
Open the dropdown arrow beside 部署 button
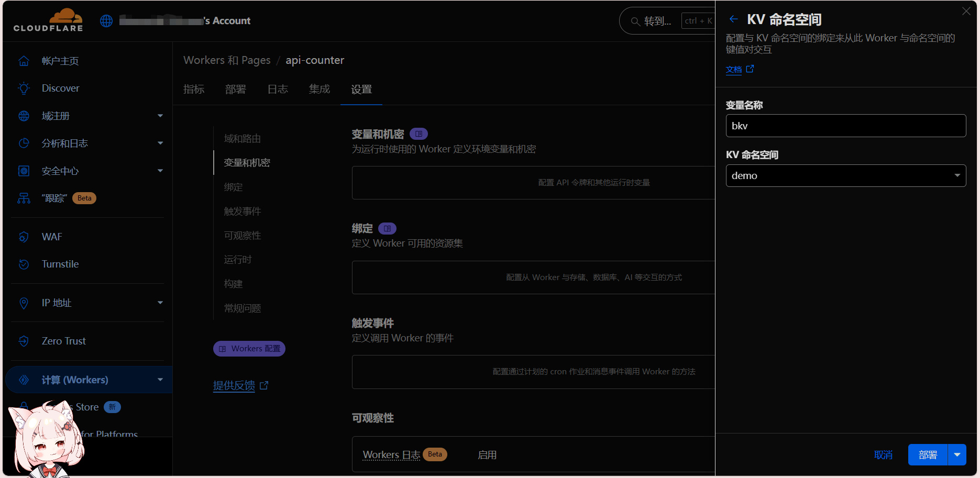(x=957, y=455)
